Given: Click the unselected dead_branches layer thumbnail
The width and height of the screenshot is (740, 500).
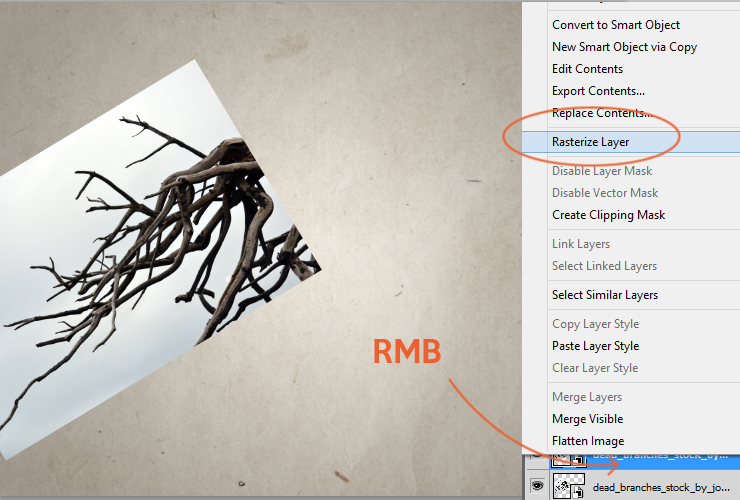Looking at the screenshot, I should tap(569, 486).
